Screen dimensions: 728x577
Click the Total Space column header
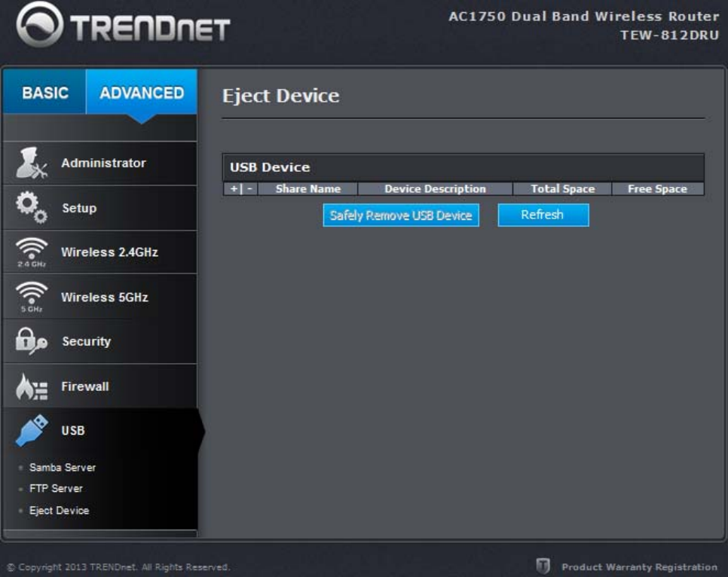point(563,189)
